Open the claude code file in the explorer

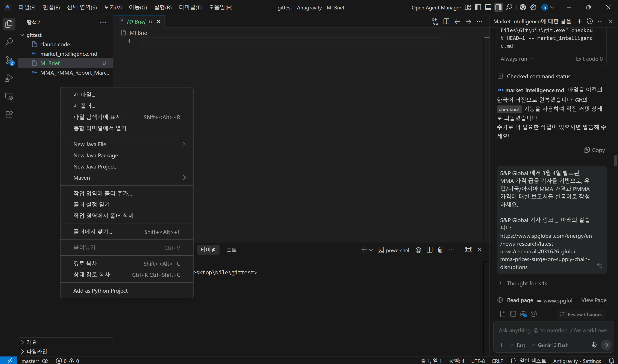[66, 44]
